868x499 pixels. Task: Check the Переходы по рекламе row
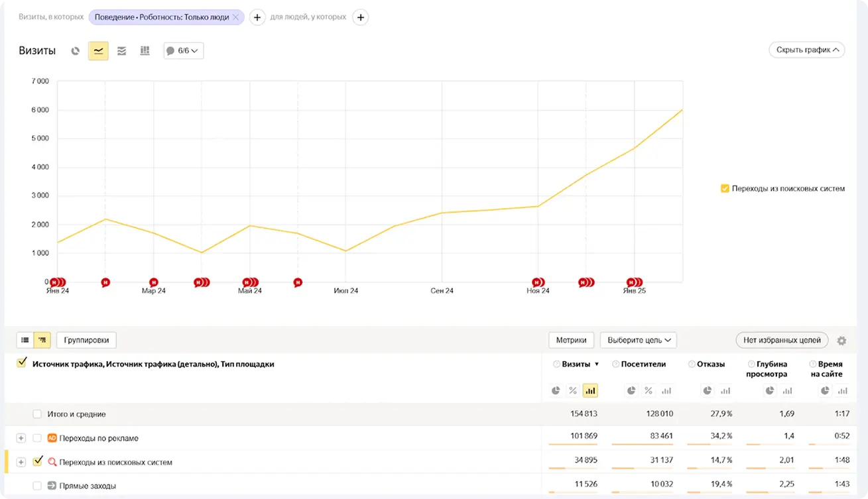coord(37,438)
